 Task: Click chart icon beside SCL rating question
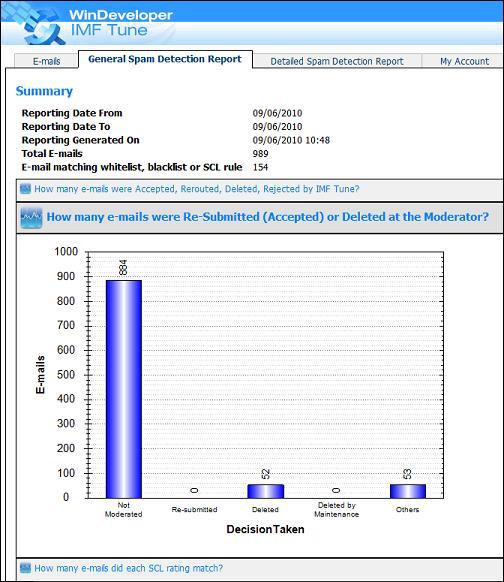point(25,568)
